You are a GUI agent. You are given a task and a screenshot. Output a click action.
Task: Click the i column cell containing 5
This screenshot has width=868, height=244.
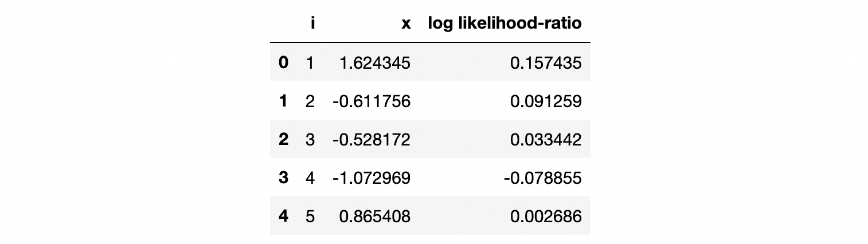(x=310, y=216)
